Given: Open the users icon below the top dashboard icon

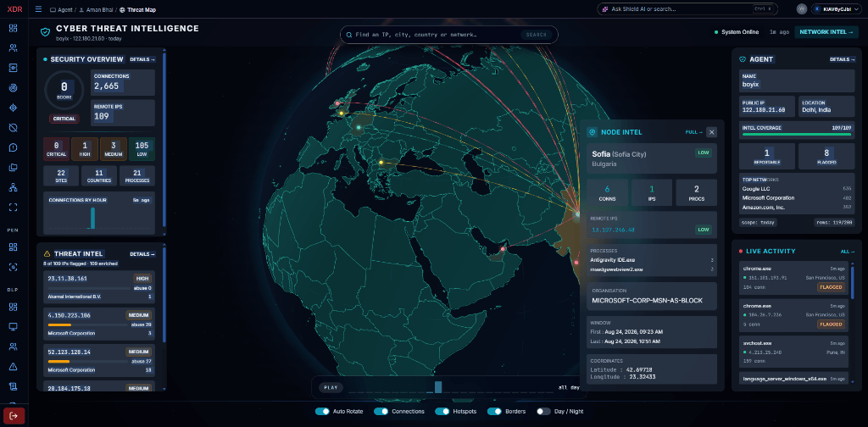Looking at the screenshot, I should [x=14, y=48].
